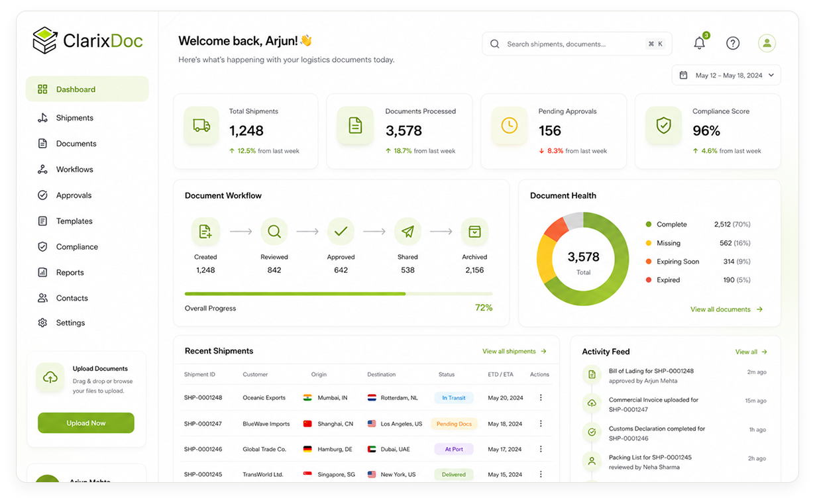Screen dimensions: 815x504
Task: Open actions menu for SHP-0001248
Action: (541, 397)
